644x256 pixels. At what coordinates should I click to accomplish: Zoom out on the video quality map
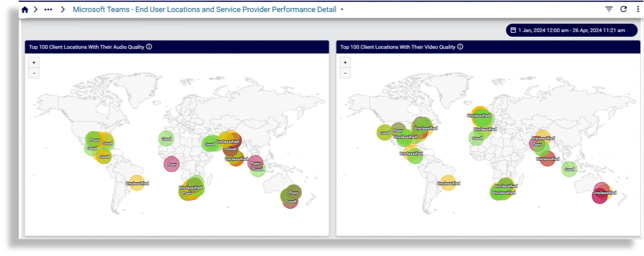point(345,73)
